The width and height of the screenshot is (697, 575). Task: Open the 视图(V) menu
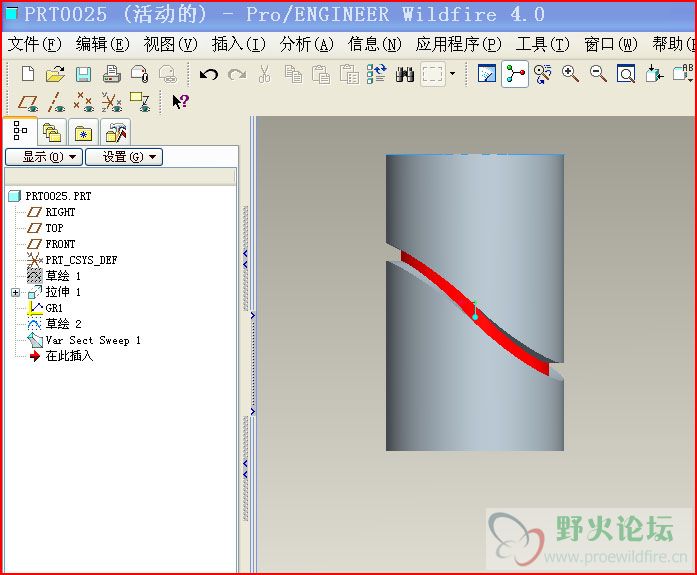(170, 44)
